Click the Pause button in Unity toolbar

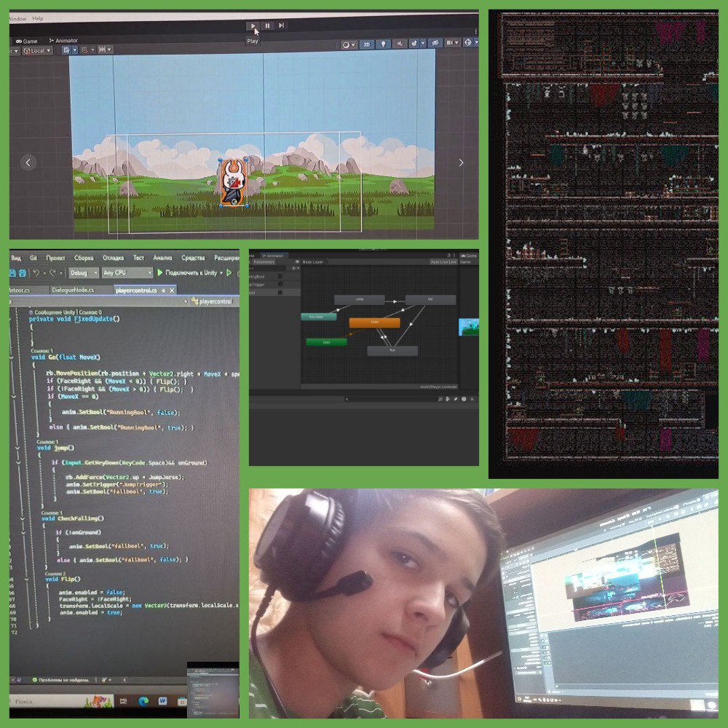coord(267,25)
